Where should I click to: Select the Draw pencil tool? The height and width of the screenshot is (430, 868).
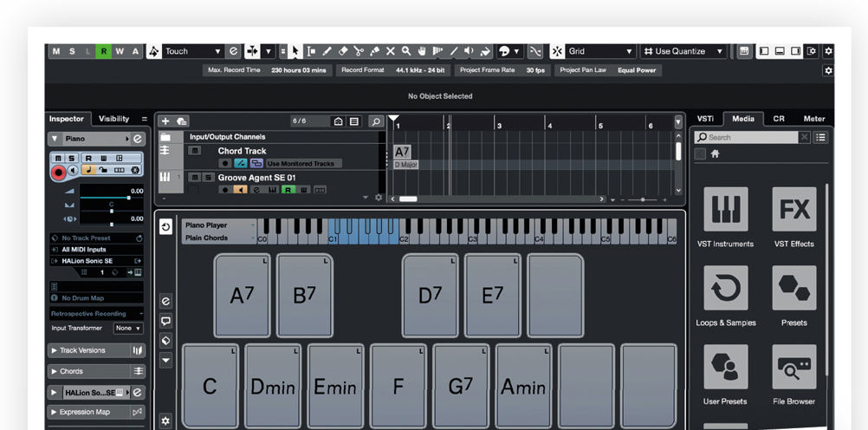(327, 51)
